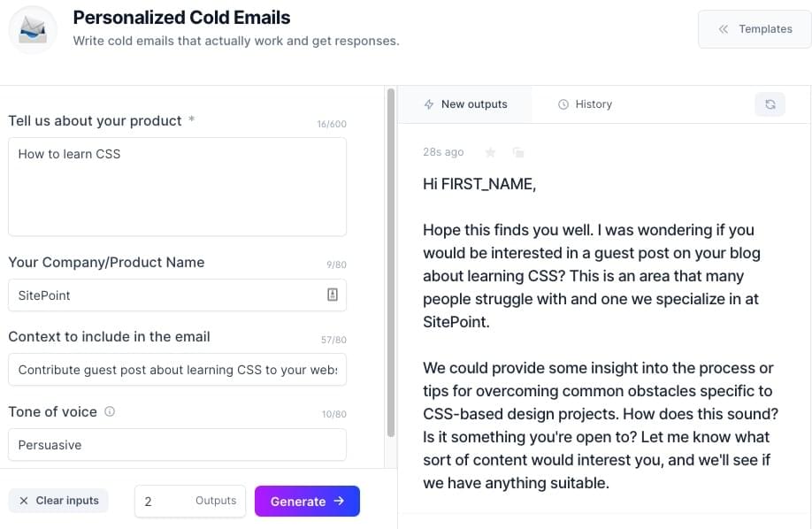Copy the generated email using the copy icon
Image resolution: width=812 pixels, height=529 pixels.
pos(518,152)
